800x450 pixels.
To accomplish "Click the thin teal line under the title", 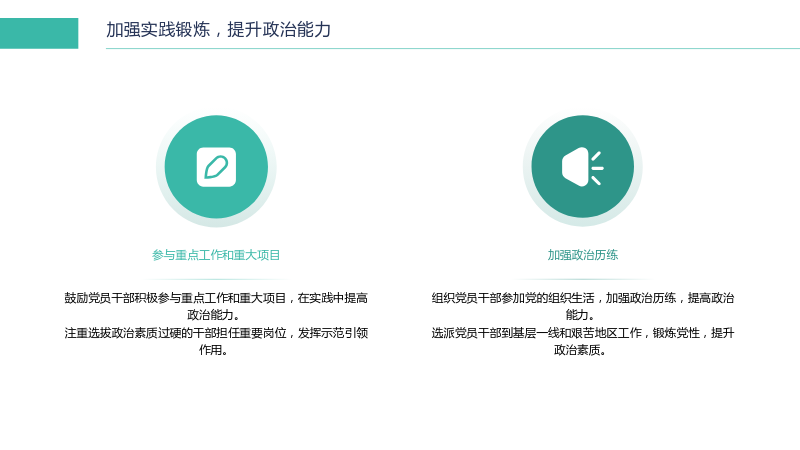I will pyautogui.click(x=453, y=48).
